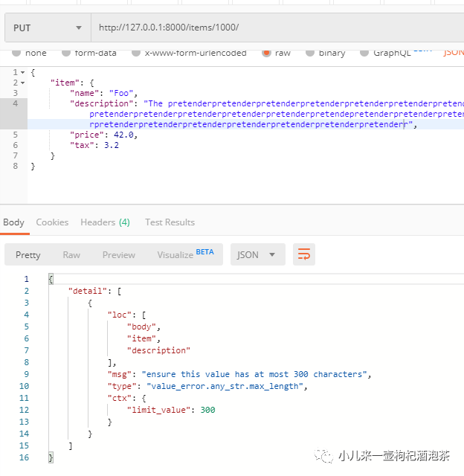Click the price value 42.0
464x476 pixels.
pos(123,135)
